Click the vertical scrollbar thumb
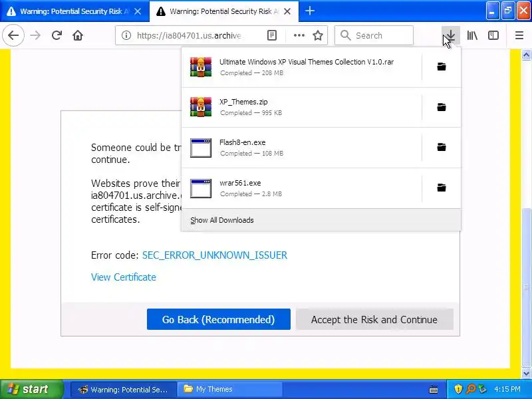The width and height of the screenshot is (532, 399). click(526, 287)
